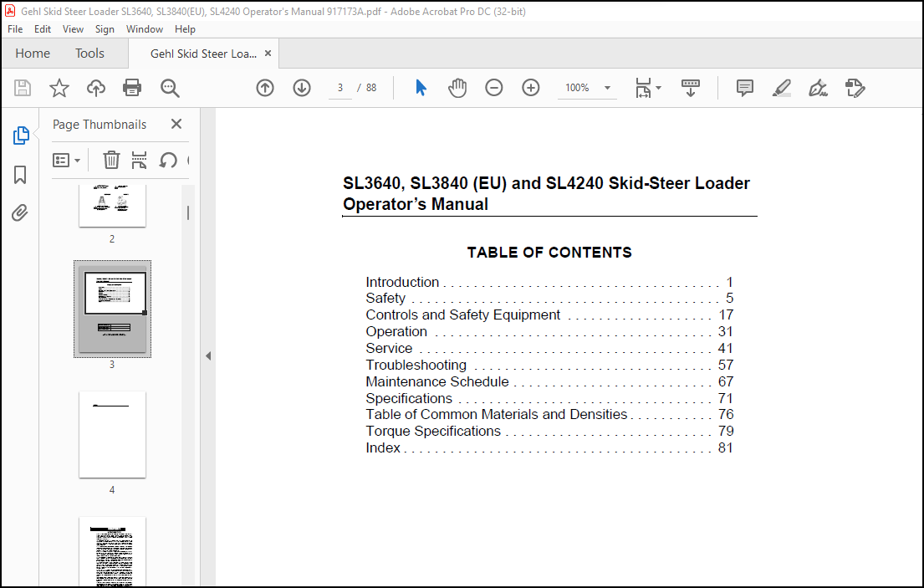This screenshot has height=588, width=924.
Task: Delete page with trash icon
Action: click(111, 160)
